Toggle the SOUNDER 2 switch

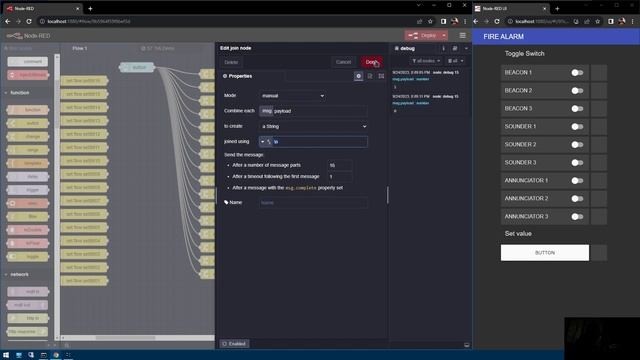pos(577,144)
